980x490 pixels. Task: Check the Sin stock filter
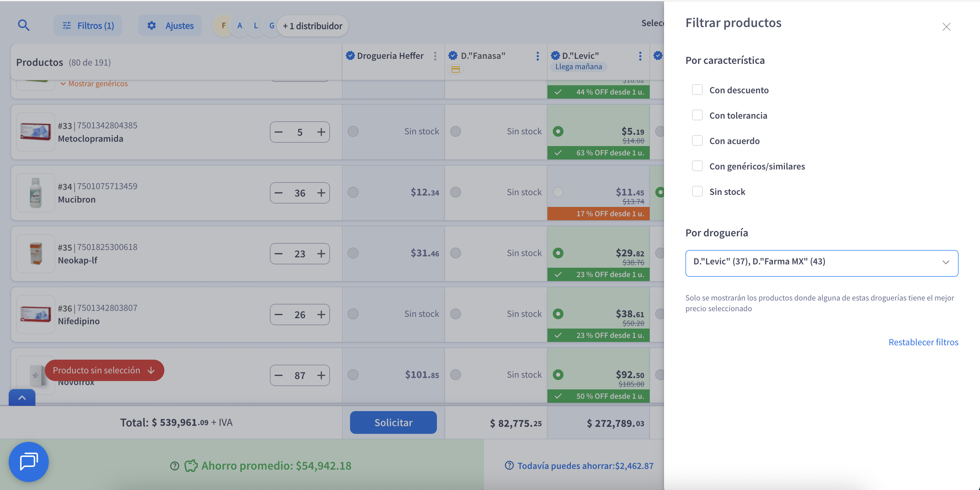(697, 192)
